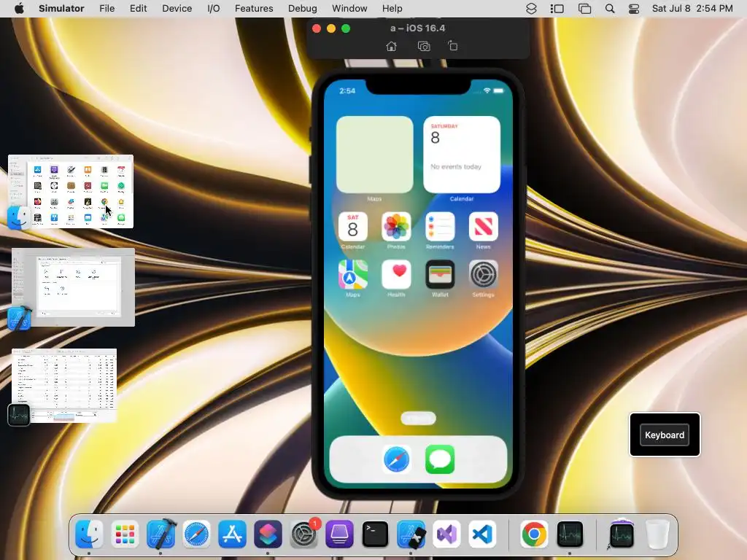Open the iPhone Settings app
Viewport: 747px width, 560px height.
(x=483, y=274)
